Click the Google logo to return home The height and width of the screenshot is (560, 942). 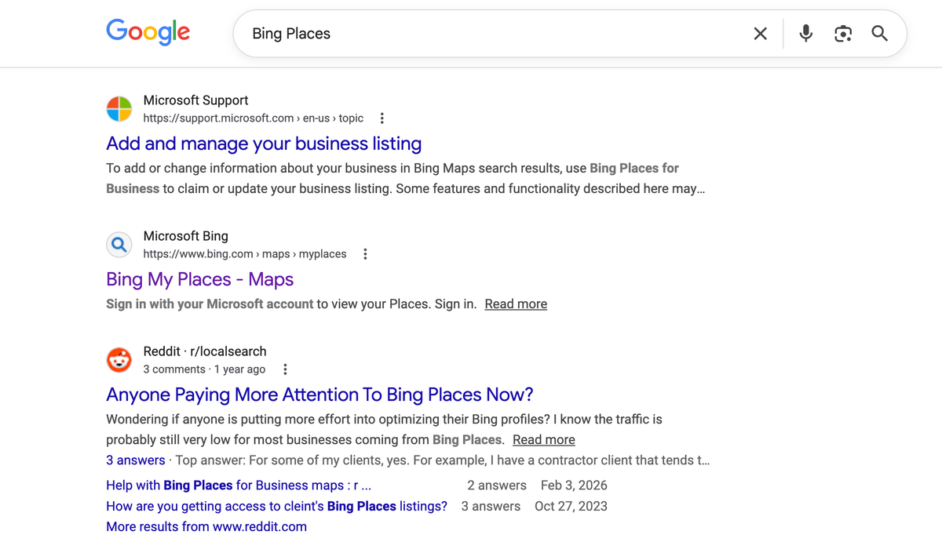[x=148, y=31]
